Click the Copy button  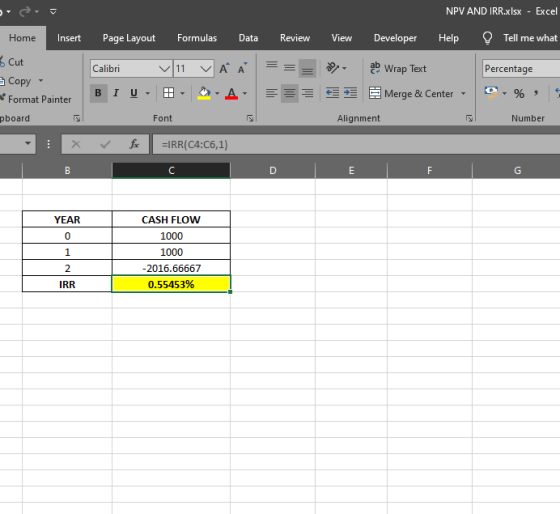tap(16, 81)
